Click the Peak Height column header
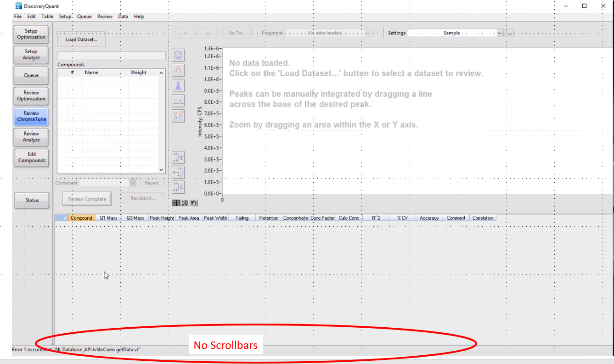The height and width of the screenshot is (364, 614). (x=162, y=218)
